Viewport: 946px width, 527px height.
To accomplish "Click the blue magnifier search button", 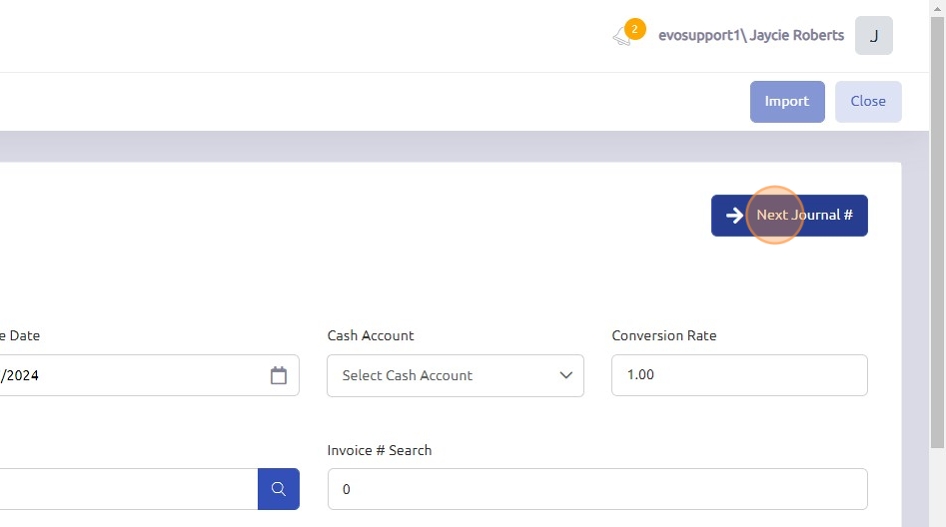I will coord(278,489).
